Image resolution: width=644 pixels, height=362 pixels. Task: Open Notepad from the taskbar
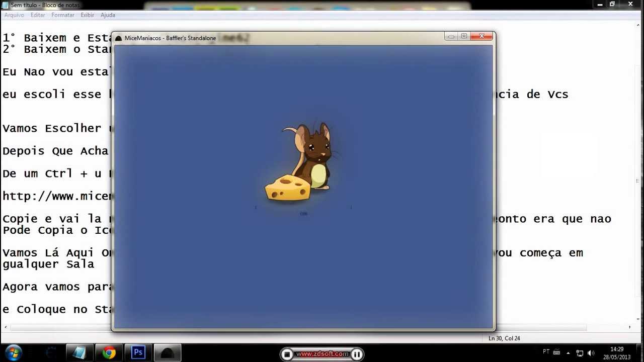click(79, 353)
